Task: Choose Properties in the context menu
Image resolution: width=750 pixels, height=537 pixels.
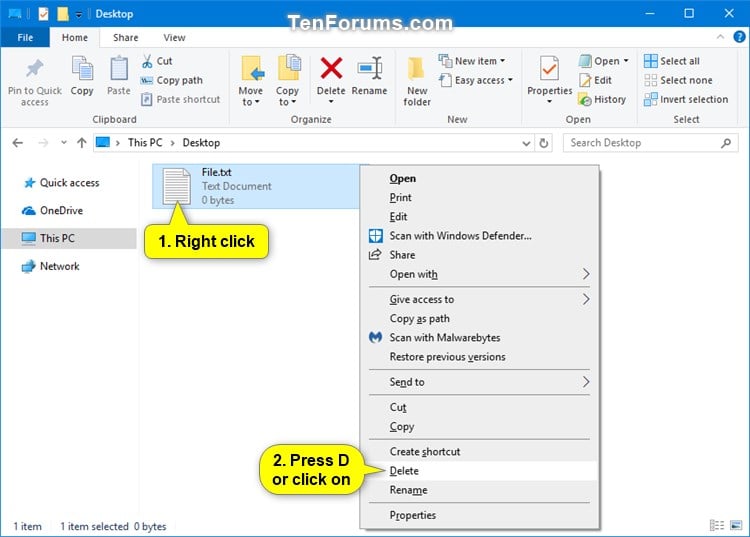Action: 479,515
